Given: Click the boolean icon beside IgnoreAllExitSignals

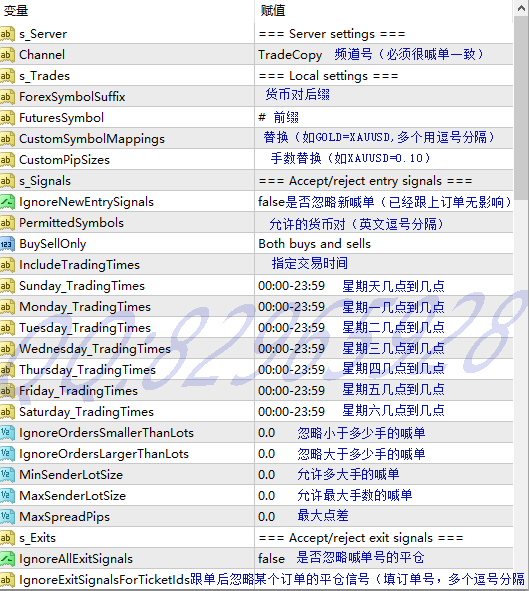Looking at the screenshot, I should click(x=7, y=559).
